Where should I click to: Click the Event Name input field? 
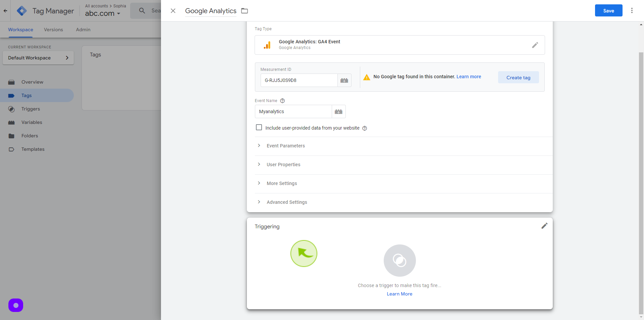[x=293, y=111]
